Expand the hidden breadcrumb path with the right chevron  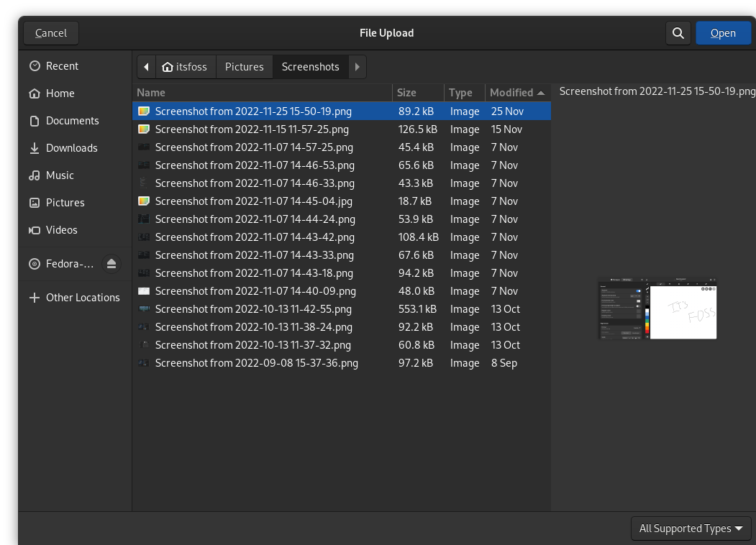click(x=357, y=66)
